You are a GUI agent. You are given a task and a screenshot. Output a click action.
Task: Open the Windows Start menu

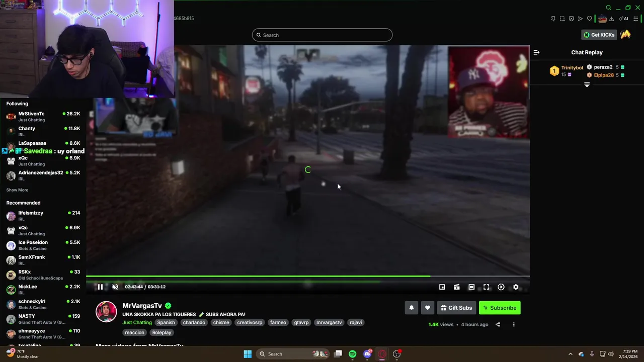(248, 354)
